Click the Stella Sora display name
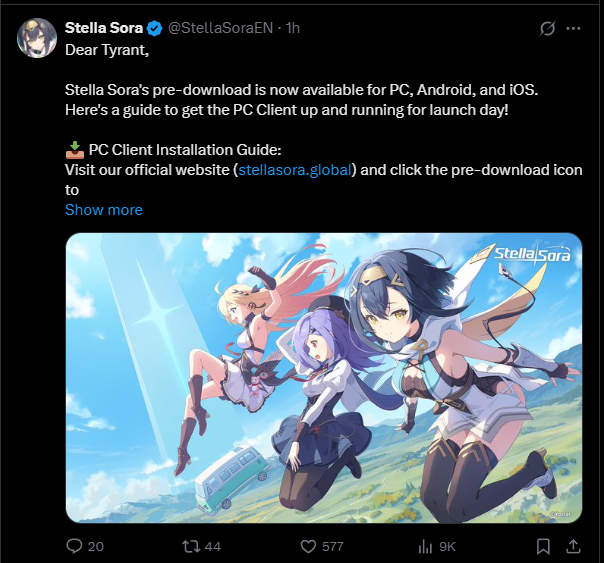The width and height of the screenshot is (604, 563). click(104, 28)
